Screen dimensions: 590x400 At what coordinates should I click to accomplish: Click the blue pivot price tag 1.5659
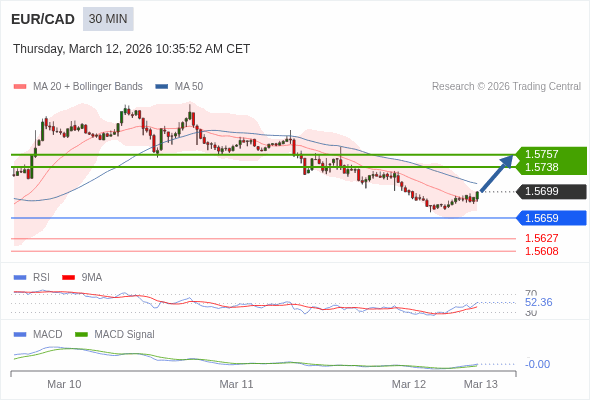click(x=552, y=218)
